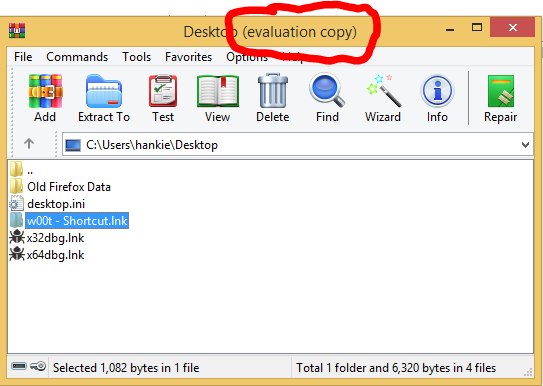543x386 pixels.
Task: Select the x64dbg.lnk file name
Action: point(55,255)
